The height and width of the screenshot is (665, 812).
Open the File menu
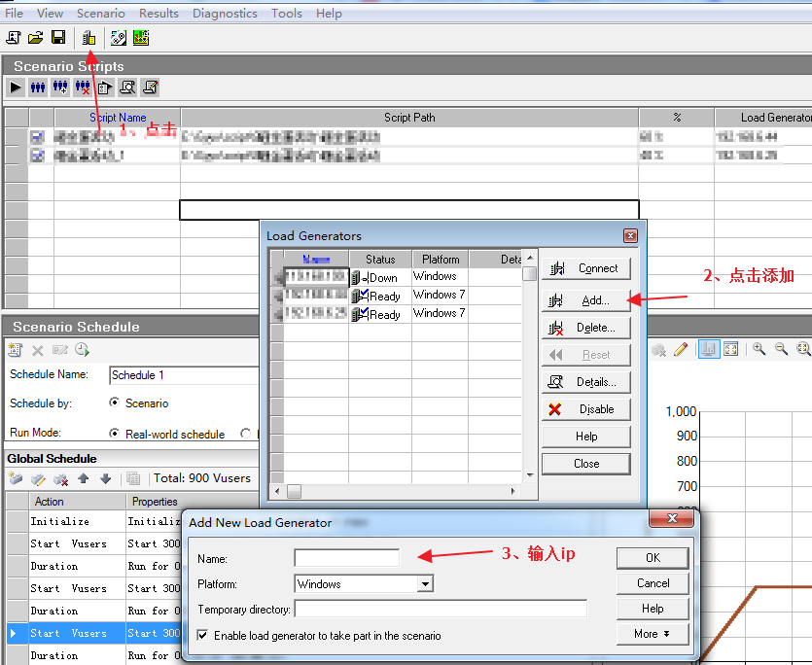(x=14, y=14)
